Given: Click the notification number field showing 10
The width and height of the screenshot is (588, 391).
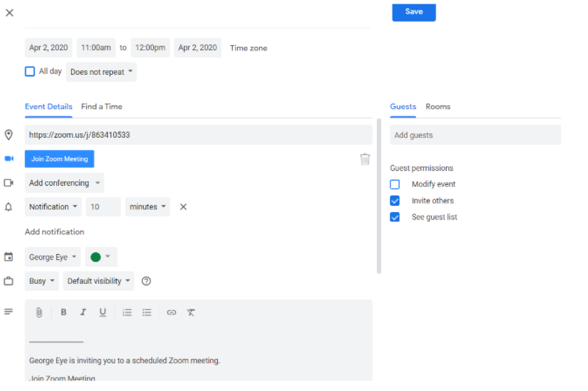Looking at the screenshot, I should pyautogui.click(x=103, y=207).
